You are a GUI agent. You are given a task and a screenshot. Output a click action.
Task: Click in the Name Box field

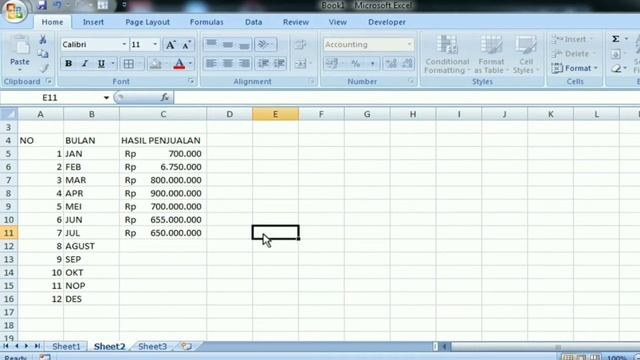pos(50,98)
